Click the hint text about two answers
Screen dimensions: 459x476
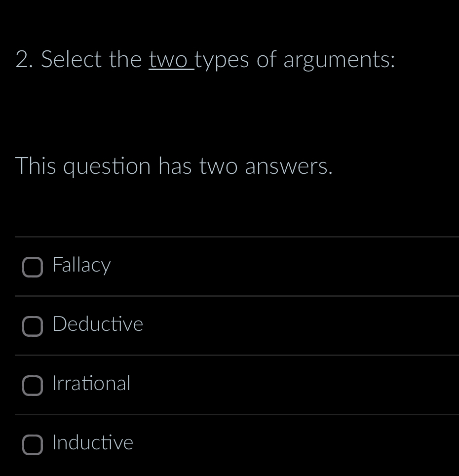(174, 166)
